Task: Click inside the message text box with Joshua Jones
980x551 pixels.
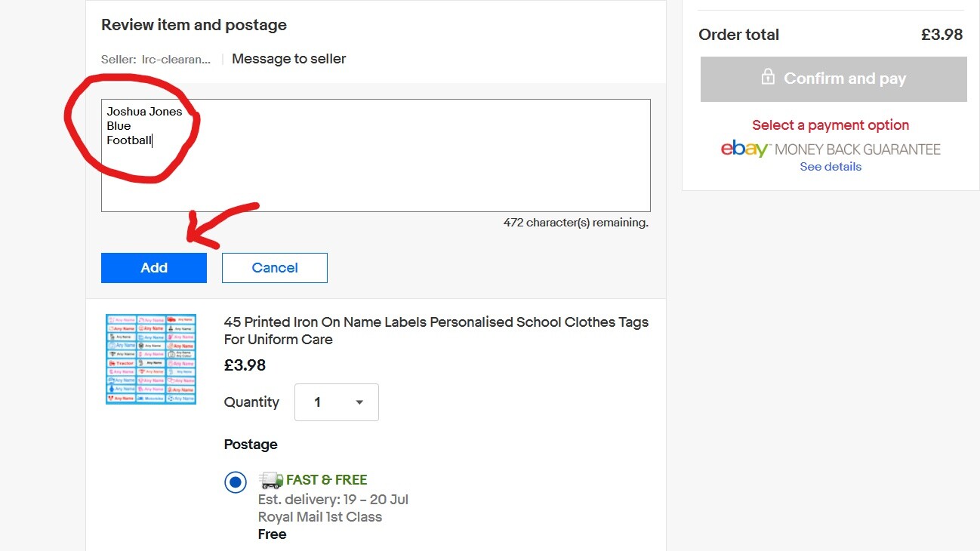Action: coord(376,155)
